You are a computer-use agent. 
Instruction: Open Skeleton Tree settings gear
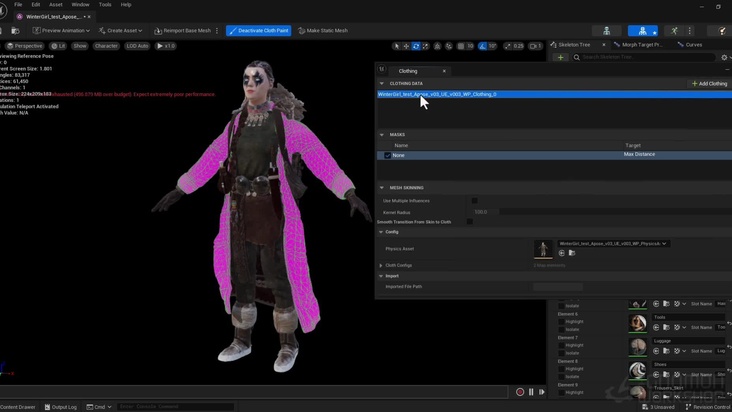[724, 57]
